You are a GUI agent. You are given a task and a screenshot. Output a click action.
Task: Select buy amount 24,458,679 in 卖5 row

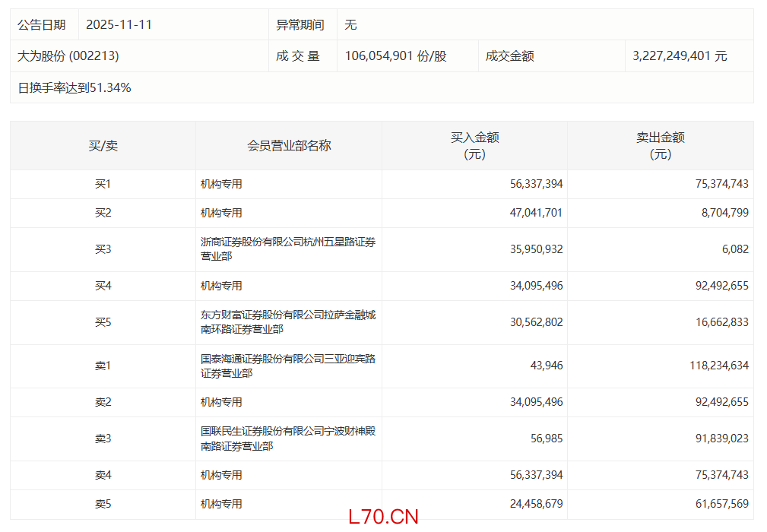pyautogui.click(x=536, y=504)
